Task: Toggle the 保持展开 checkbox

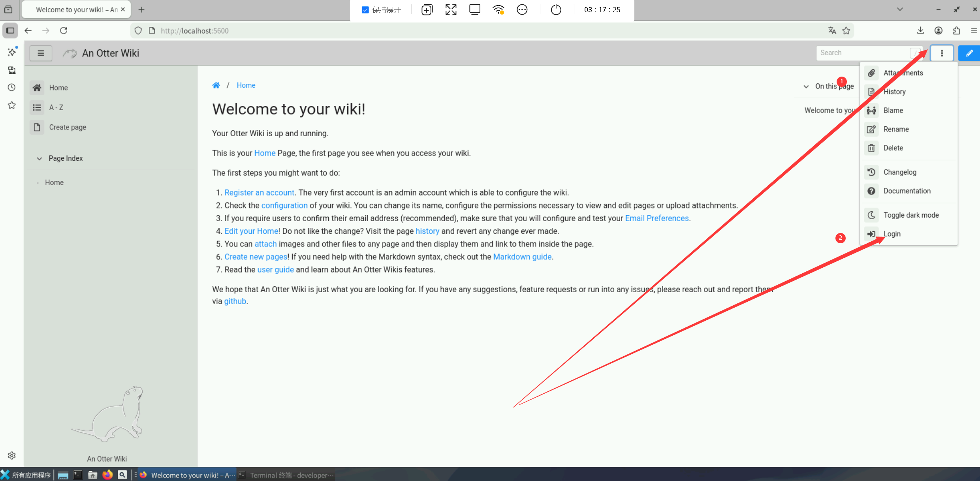Action: point(365,10)
